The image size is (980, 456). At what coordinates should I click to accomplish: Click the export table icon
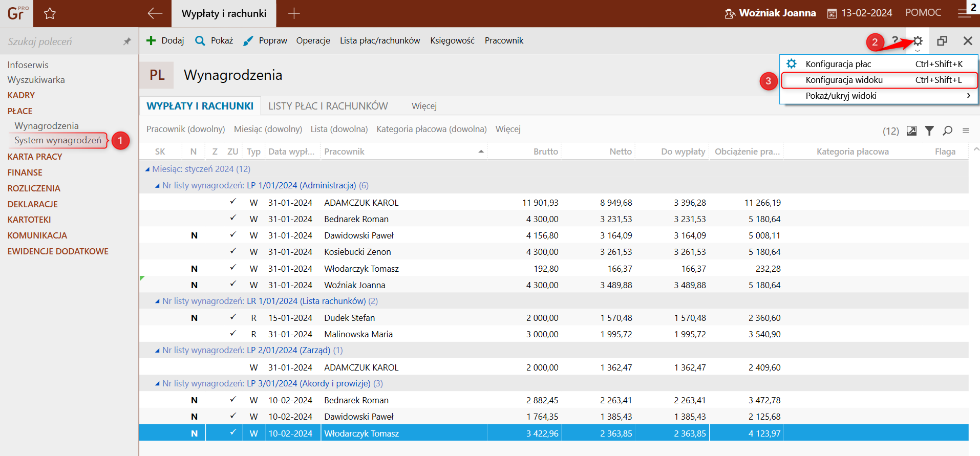click(x=911, y=131)
